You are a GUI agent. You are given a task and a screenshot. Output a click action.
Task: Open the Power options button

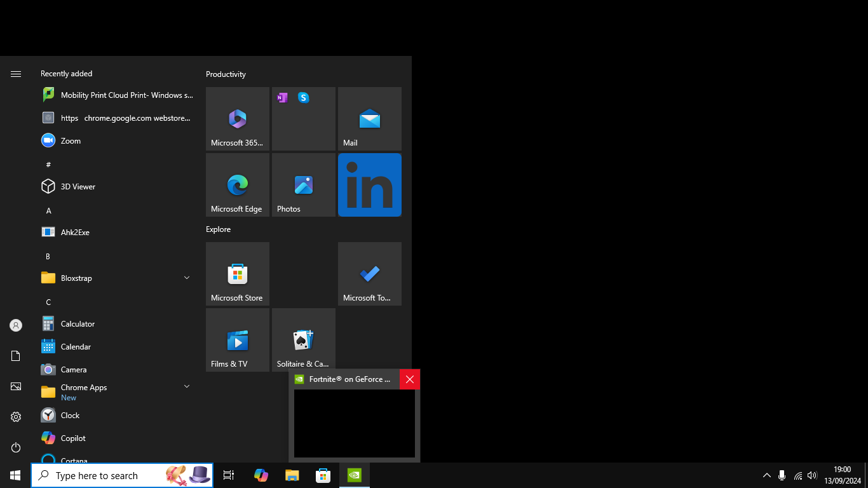(x=16, y=447)
